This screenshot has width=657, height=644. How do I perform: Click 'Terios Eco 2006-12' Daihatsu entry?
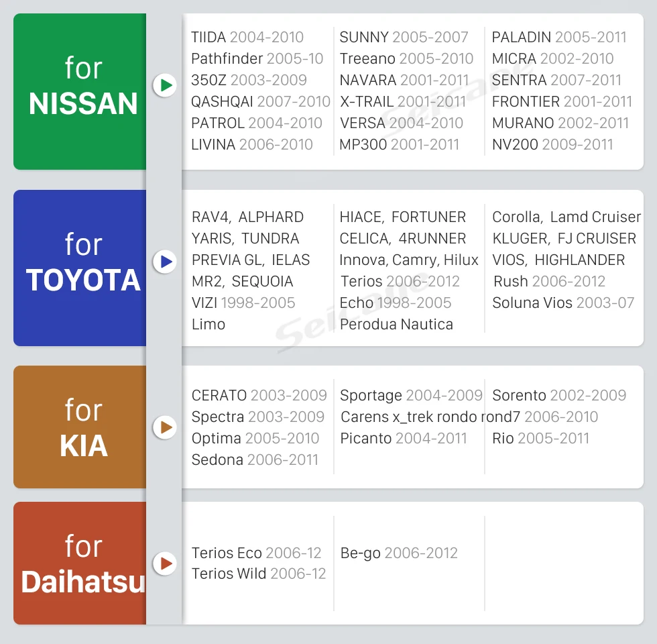click(x=256, y=553)
